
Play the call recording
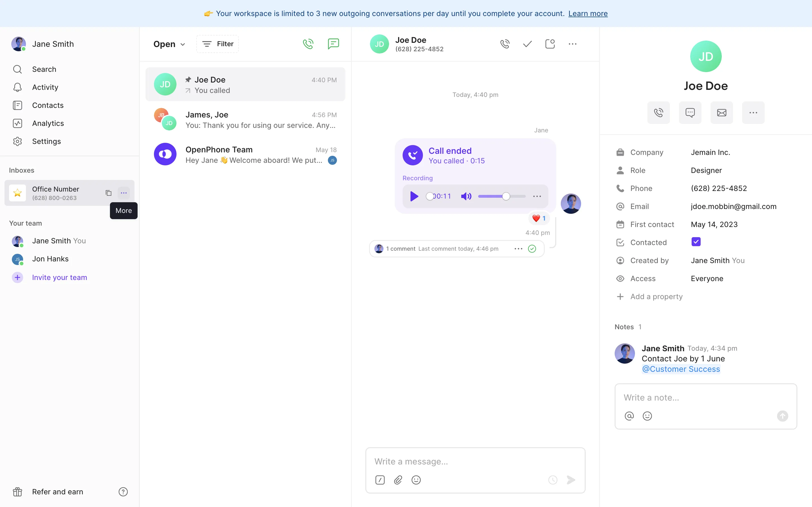point(414,196)
